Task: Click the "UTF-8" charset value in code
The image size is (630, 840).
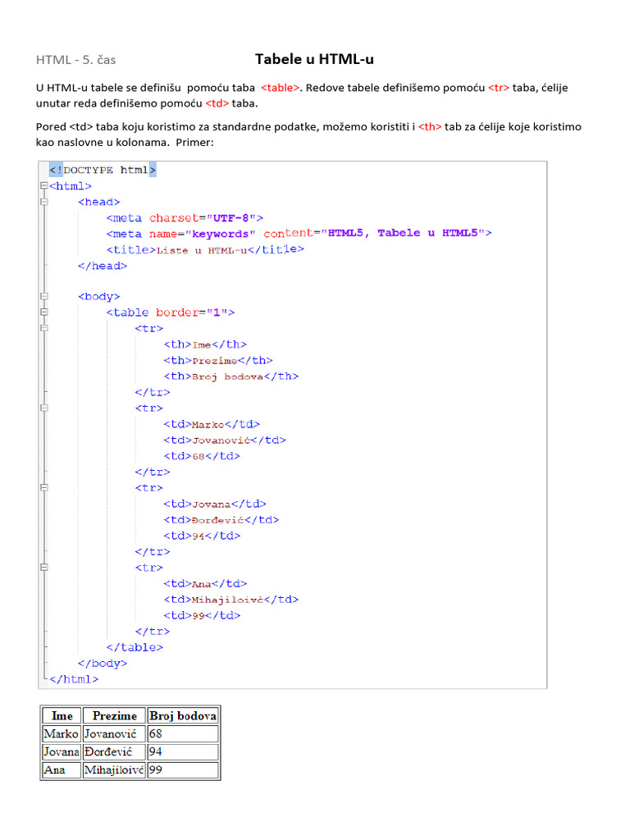Action: click(233, 218)
